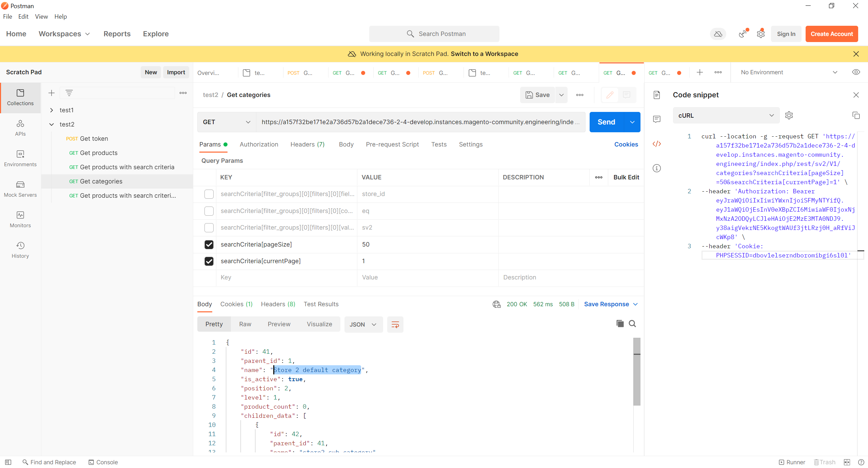The image size is (868, 468).
Task: Toggle two-pane layout icon in status bar
Action: click(847, 462)
